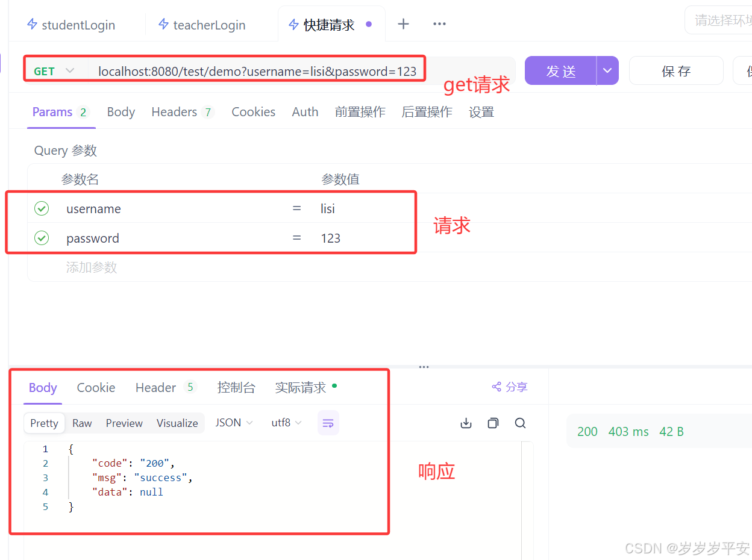Image resolution: width=752 pixels, height=560 pixels.
Task: Click the 123 parameter value
Action: pyautogui.click(x=331, y=238)
